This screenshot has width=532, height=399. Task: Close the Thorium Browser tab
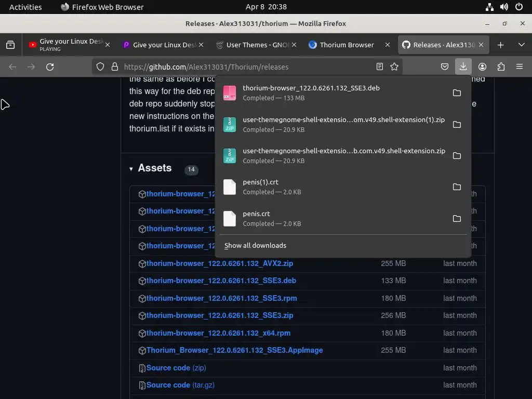click(x=388, y=45)
